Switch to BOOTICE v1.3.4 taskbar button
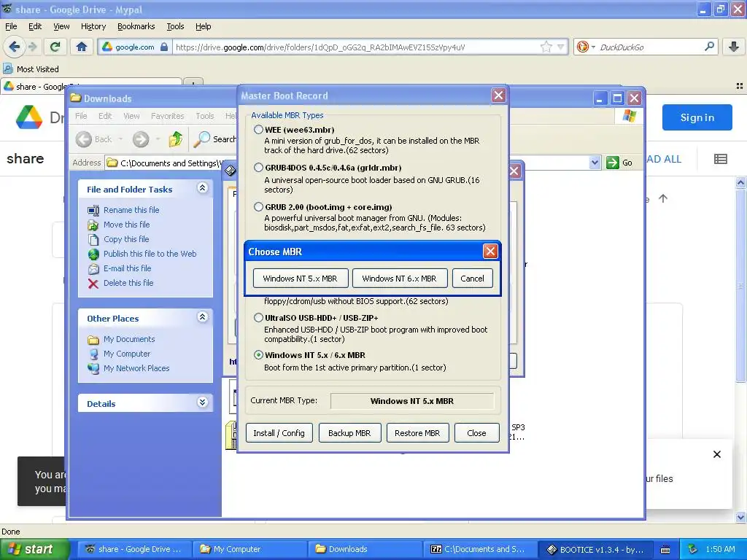The height and width of the screenshot is (560, 747). (597, 549)
